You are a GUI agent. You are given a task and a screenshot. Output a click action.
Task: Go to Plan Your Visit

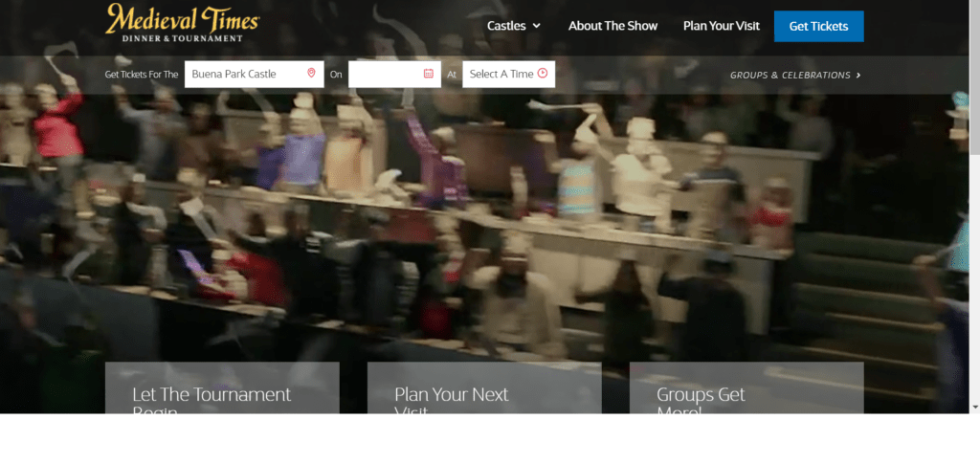721,26
